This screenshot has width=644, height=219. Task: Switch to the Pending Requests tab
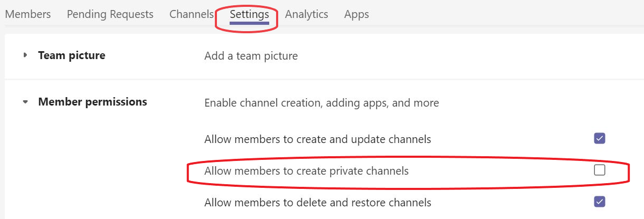click(110, 14)
